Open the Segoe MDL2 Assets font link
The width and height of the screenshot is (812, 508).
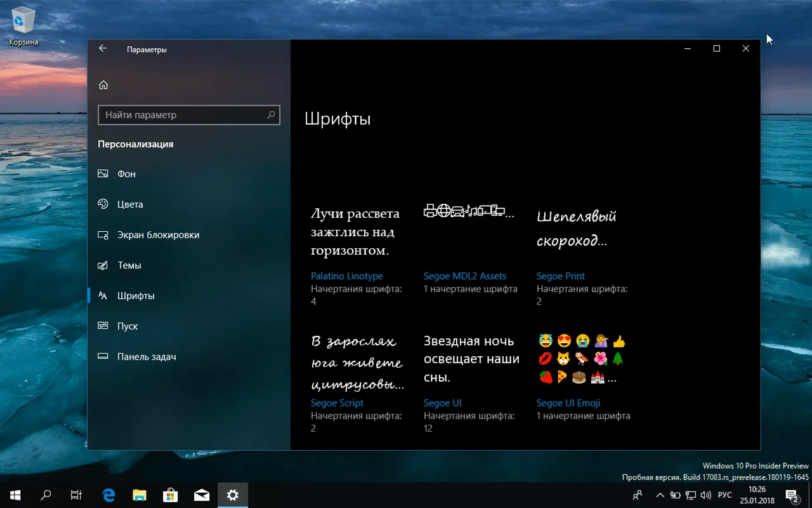[x=465, y=276]
